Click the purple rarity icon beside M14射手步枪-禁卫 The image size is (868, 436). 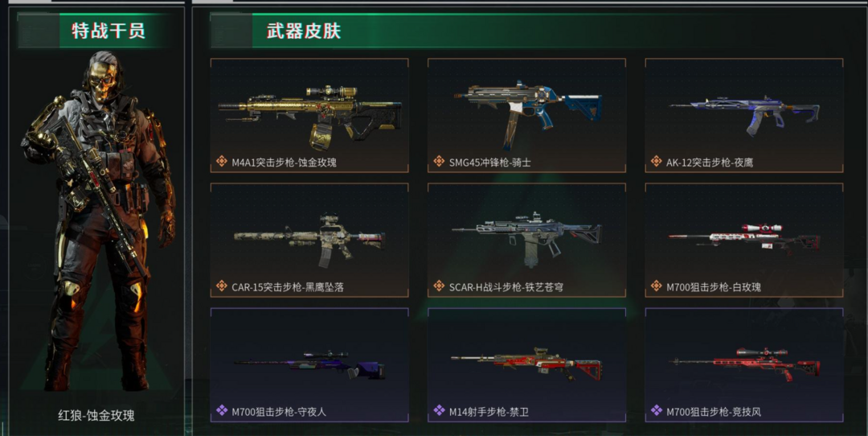coord(439,410)
